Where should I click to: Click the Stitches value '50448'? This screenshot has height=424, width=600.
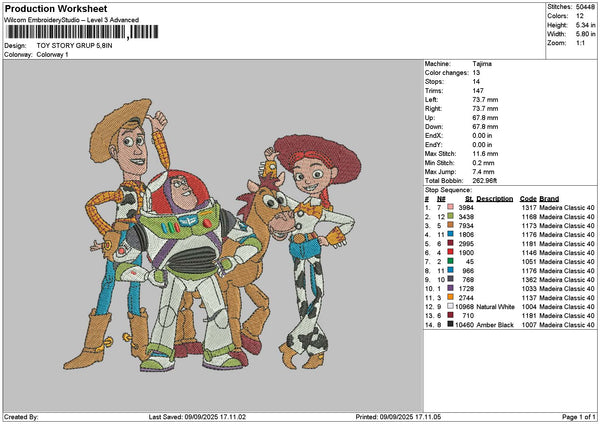click(585, 7)
